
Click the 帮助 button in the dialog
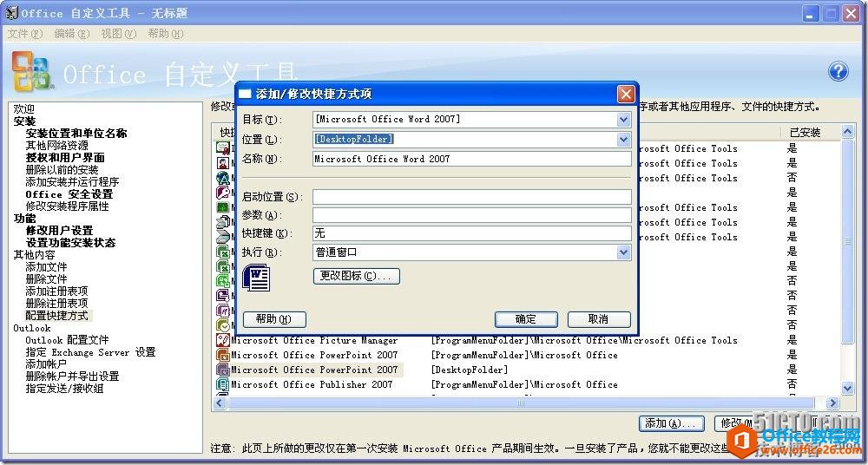point(274,319)
